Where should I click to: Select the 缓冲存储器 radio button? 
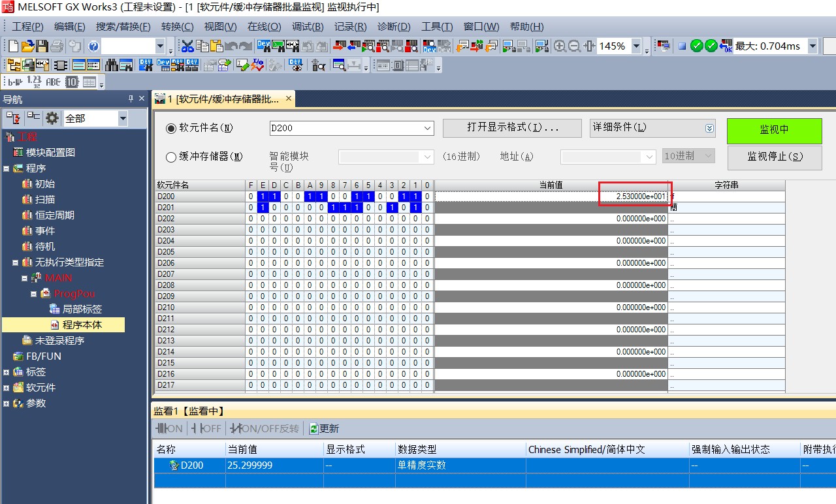[x=171, y=157]
